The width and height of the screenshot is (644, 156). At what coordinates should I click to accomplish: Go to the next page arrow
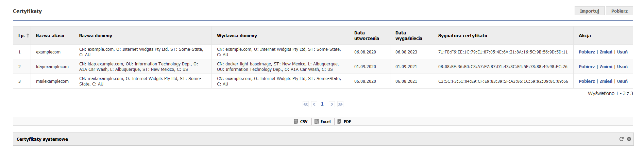pos(332,104)
